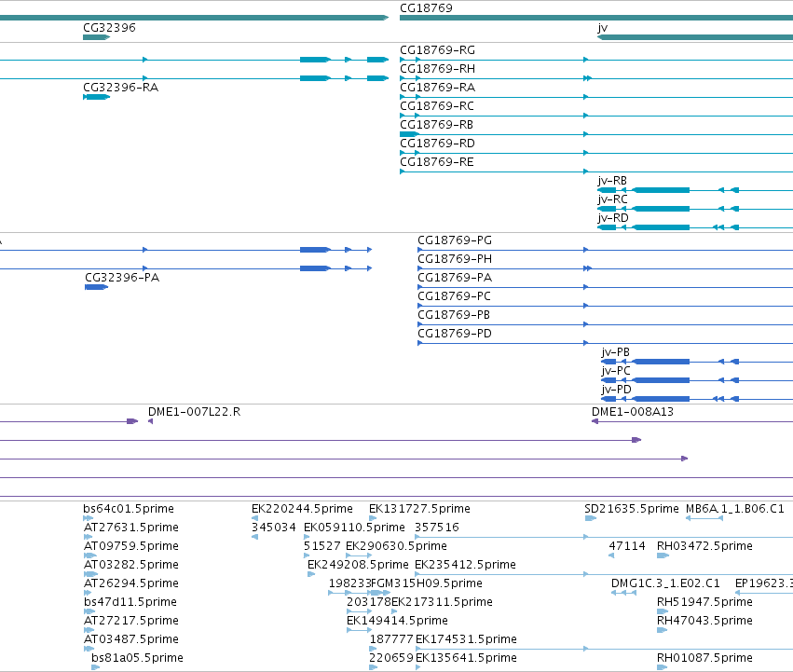This screenshot has height=672, width=793.
Task: Select MB6A.1_1.B06.C1 feature
Action: [x=735, y=509]
